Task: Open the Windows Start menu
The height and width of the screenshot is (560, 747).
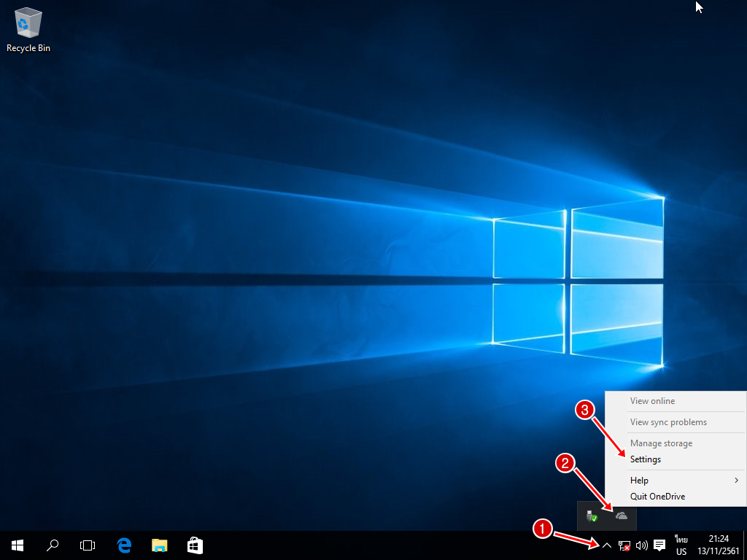Action: (18, 545)
